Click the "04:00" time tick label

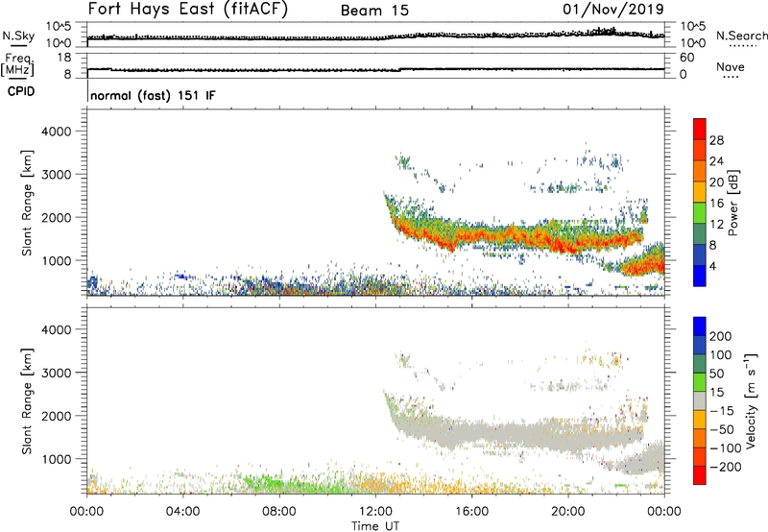182,512
